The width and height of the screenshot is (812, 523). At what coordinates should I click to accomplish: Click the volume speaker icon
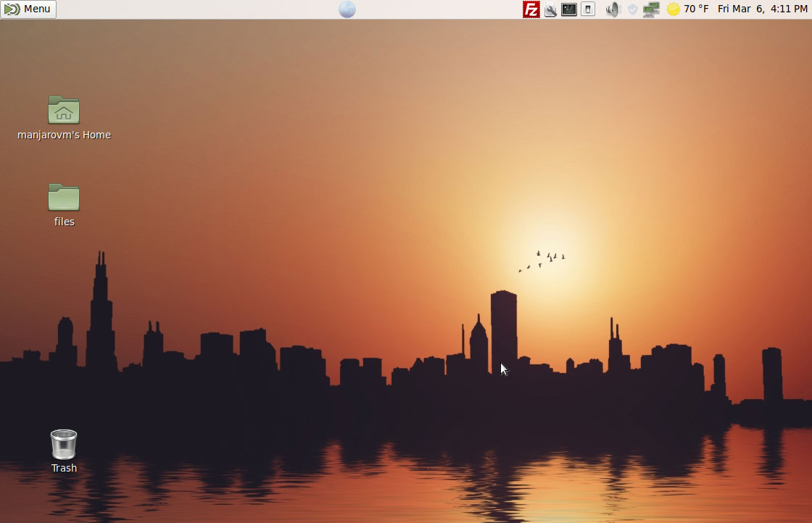[x=613, y=9]
